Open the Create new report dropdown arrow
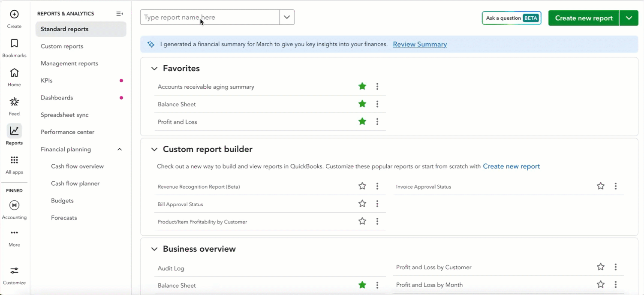 point(629,18)
